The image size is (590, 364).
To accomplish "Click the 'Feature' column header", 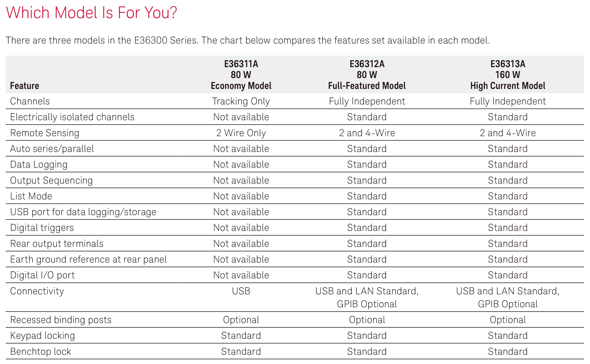I will 25,86.
